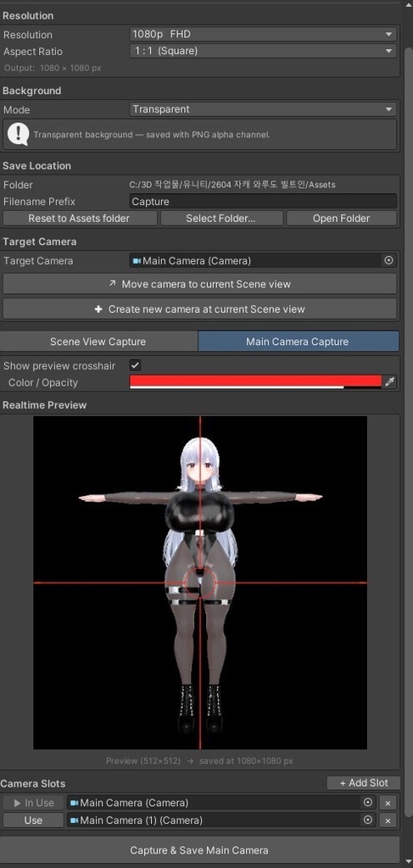Click Use button for Main Camera (1) slot
Viewport: 413px width, 868px height.
34,820
